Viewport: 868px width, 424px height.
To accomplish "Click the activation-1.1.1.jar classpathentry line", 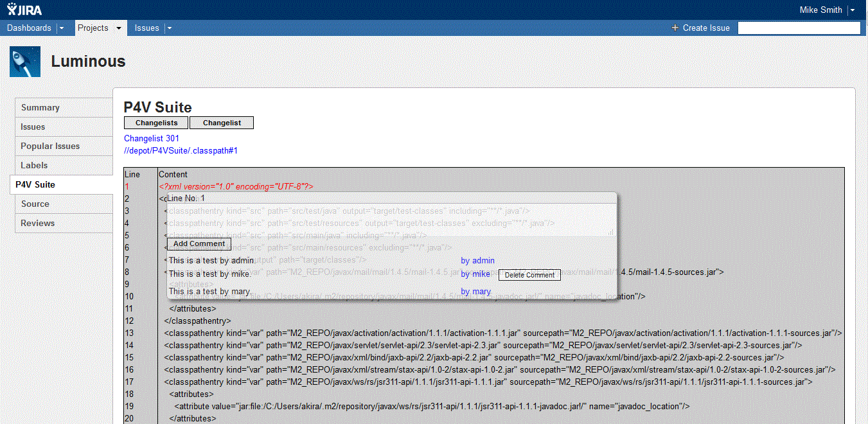I will 503,333.
